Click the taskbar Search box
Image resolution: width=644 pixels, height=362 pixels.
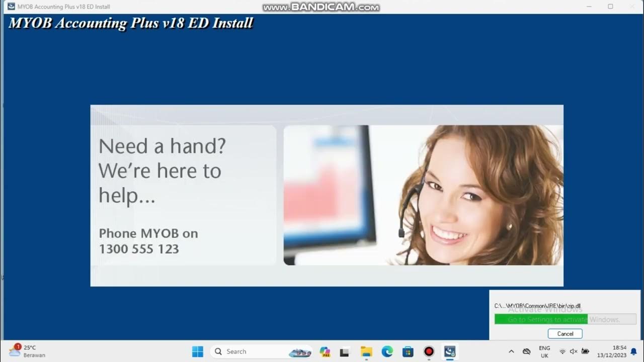pos(261,351)
